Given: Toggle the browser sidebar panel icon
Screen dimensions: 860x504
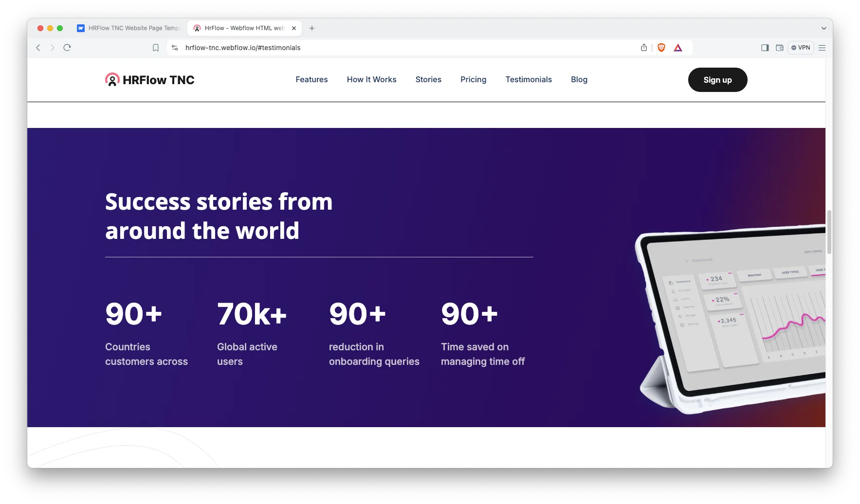Looking at the screenshot, I should (x=765, y=48).
